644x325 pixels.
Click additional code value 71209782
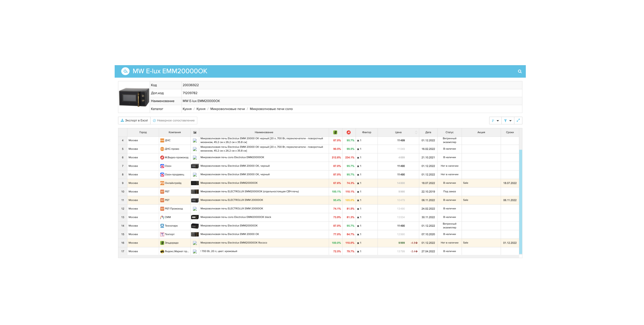(190, 93)
